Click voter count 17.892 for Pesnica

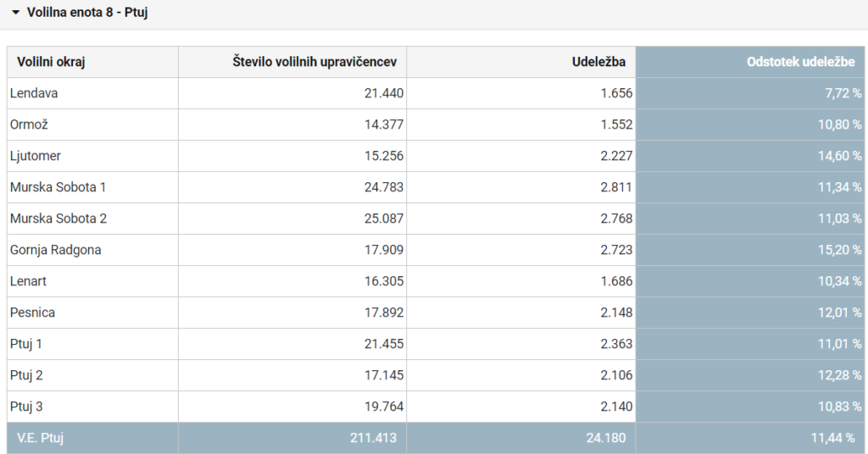[384, 313]
